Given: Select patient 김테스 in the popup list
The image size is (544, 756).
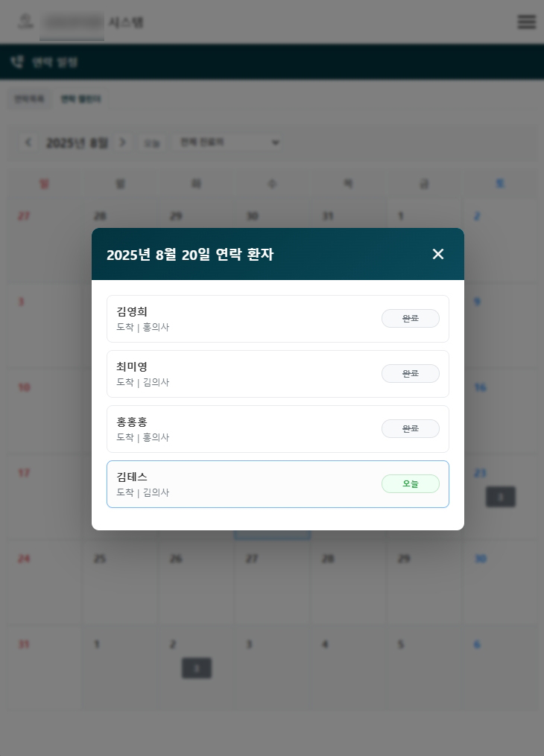Looking at the screenshot, I should pyautogui.click(x=224, y=483).
